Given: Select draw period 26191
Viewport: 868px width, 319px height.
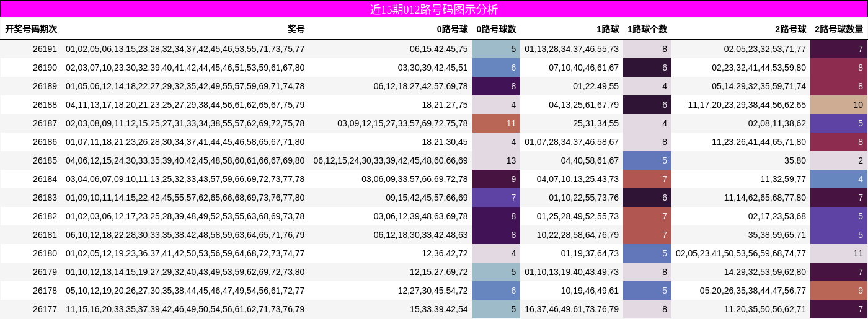Looking at the screenshot, I should (x=45, y=49).
